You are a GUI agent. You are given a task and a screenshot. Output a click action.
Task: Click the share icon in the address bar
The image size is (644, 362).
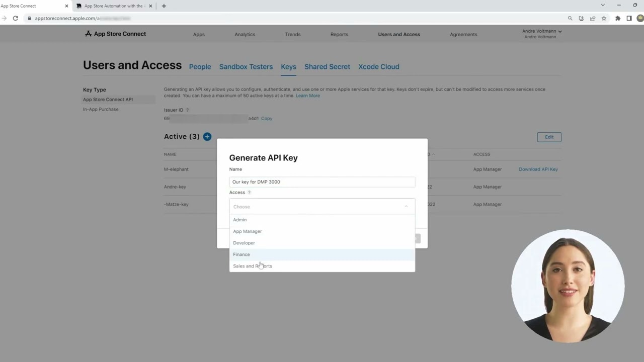pos(593,18)
